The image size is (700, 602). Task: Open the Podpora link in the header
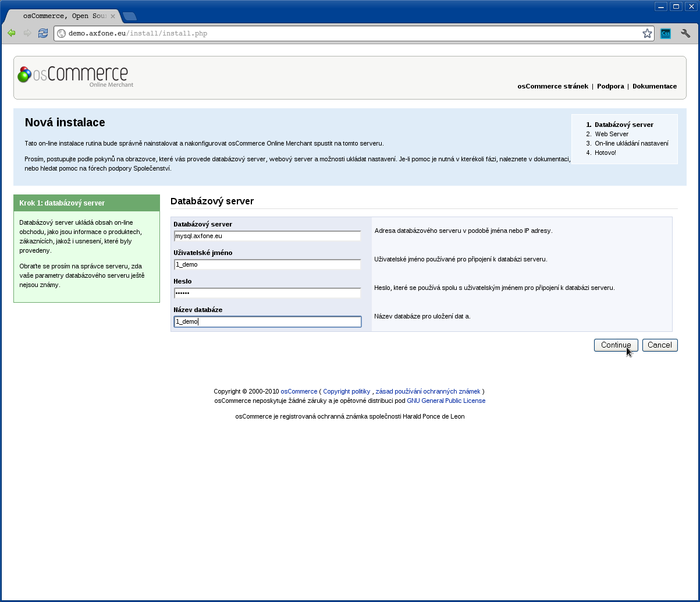pos(610,86)
